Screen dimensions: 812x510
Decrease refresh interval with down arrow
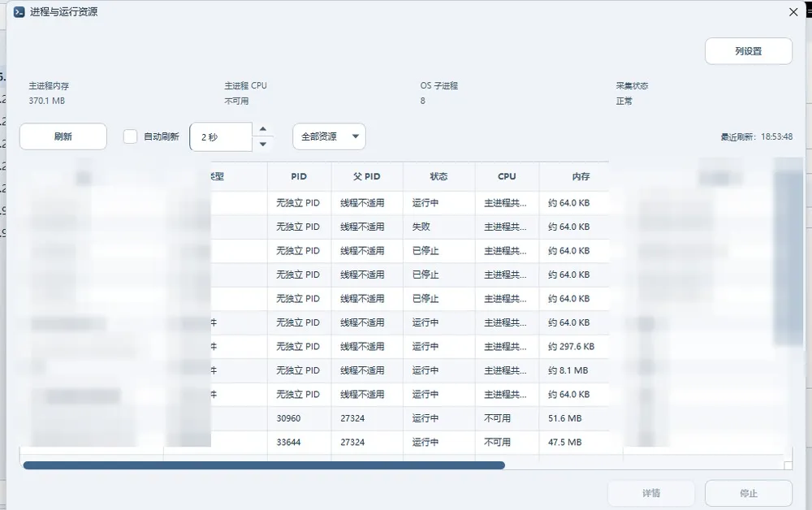click(x=263, y=145)
